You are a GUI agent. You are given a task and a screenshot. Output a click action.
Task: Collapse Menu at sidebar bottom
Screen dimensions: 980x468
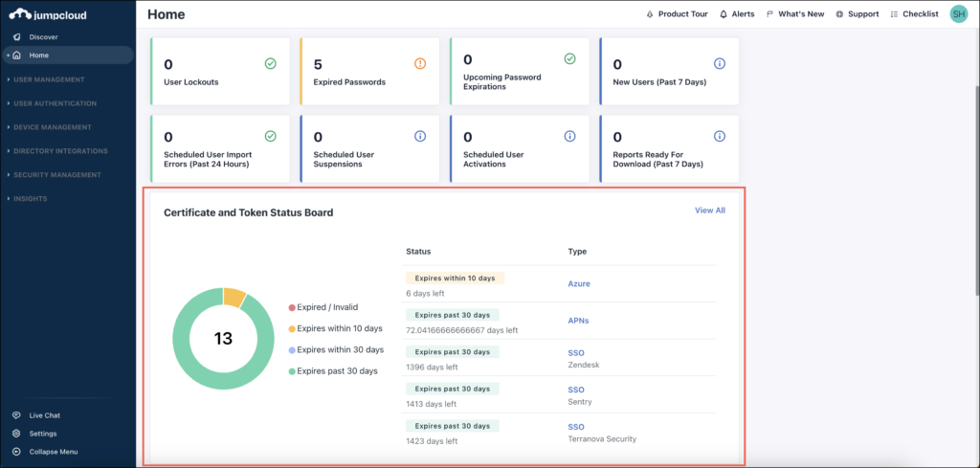(x=53, y=452)
